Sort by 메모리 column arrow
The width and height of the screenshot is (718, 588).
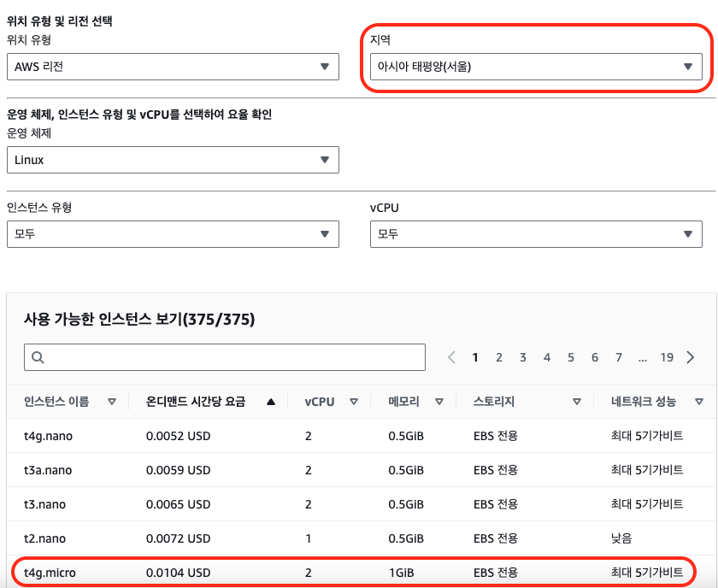[439, 402]
